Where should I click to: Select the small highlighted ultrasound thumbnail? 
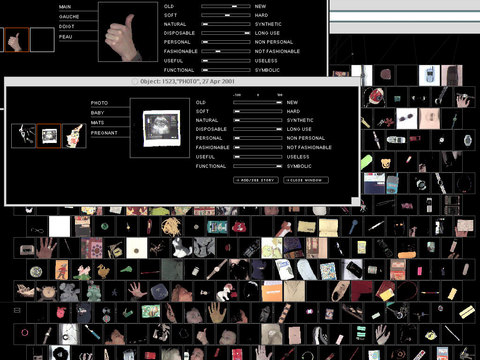click(x=49, y=136)
